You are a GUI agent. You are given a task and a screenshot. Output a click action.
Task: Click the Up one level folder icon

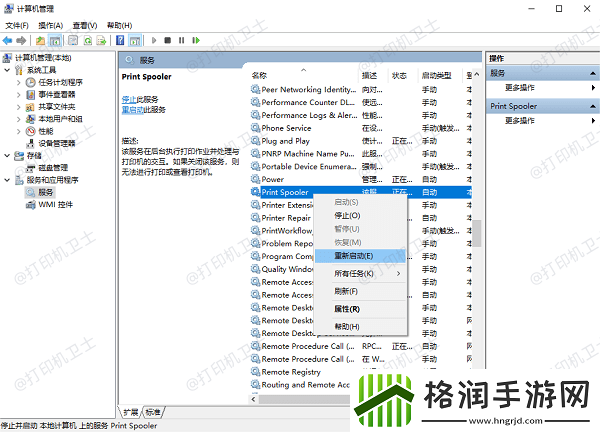pyautogui.click(x=40, y=41)
